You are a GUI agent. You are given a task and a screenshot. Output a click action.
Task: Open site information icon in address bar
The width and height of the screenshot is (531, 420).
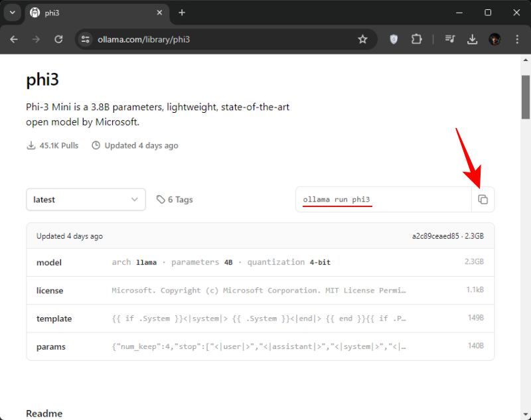86,40
